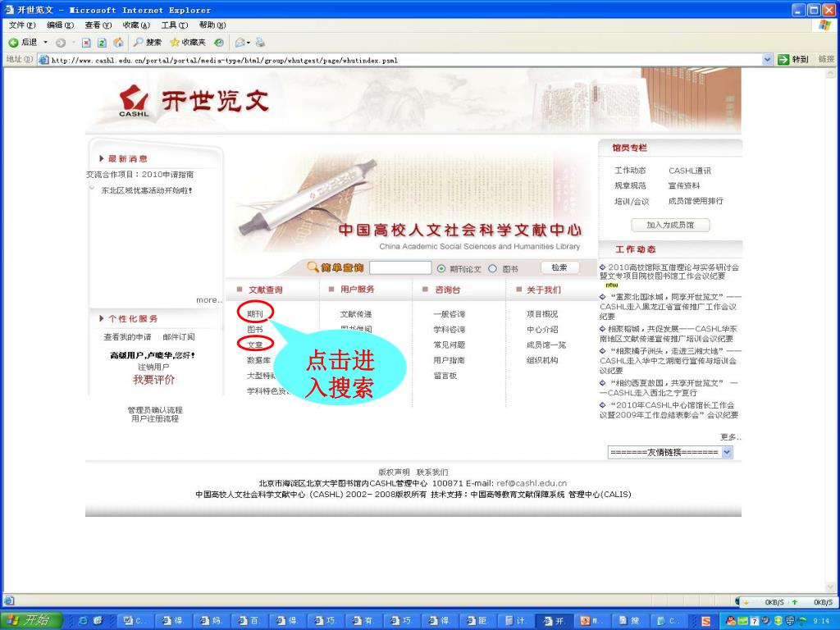Click the greyed-out forward arrow
Screen dimensions: 840x630
[61, 43]
